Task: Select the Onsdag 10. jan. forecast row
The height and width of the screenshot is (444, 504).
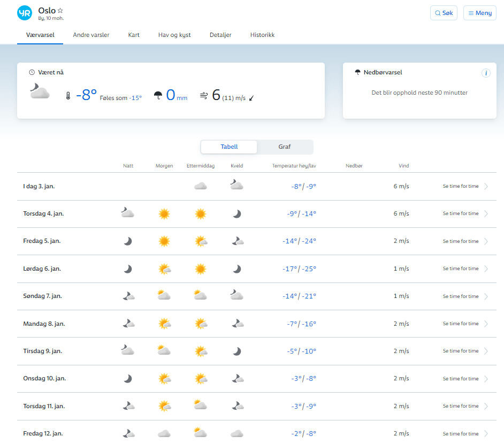Action: tap(44, 379)
